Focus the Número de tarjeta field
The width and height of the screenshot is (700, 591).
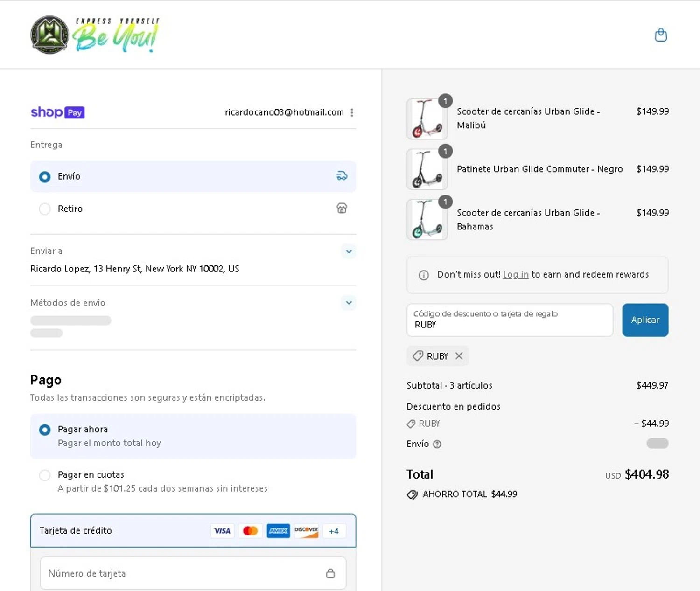[x=193, y=573]
